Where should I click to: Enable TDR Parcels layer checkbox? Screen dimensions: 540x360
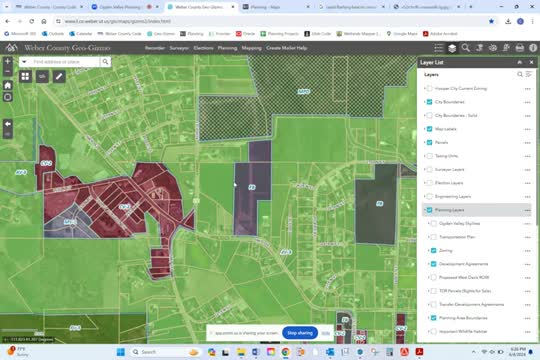[434, 291]
